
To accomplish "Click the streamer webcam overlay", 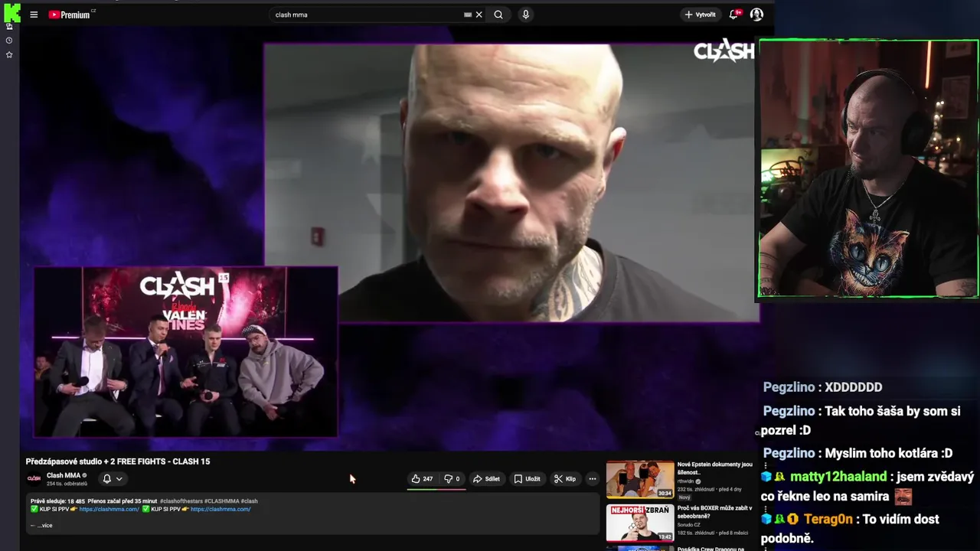I will pos(868,168).
